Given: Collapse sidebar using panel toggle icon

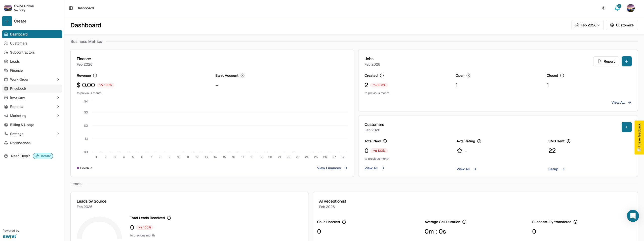Looking at the screenshot, I should coord(71,8).
